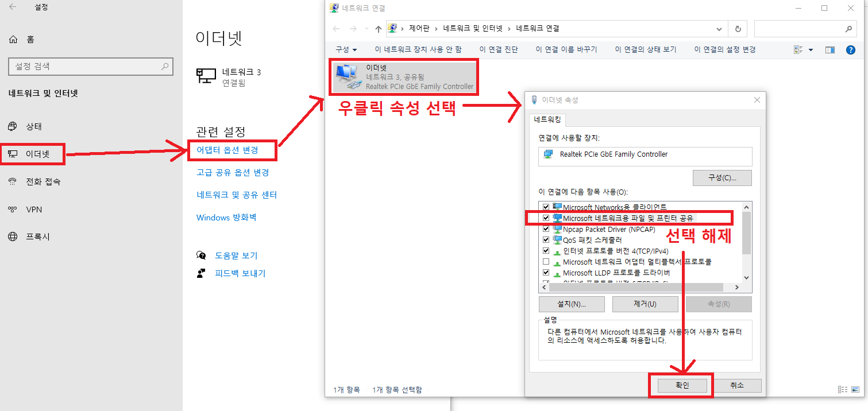
Task: Open Explorer help question mark icon
Action: coord(851,50)
